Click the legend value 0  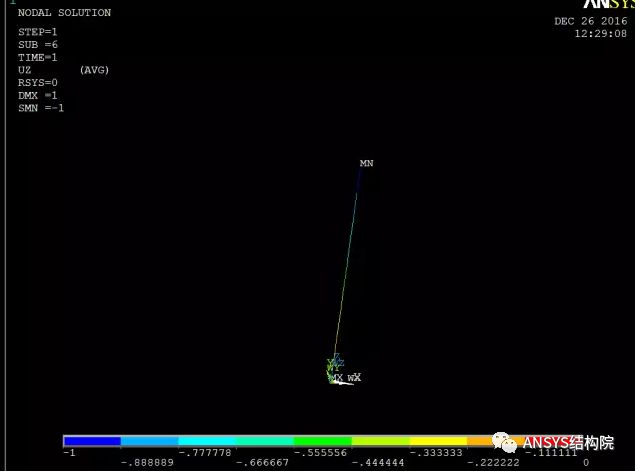click(586, 462)
